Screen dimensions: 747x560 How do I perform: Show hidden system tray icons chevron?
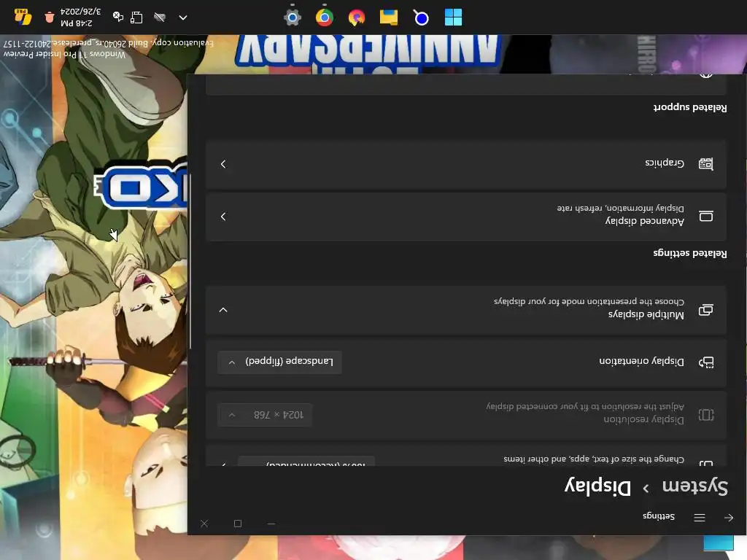tap(183, 17)
